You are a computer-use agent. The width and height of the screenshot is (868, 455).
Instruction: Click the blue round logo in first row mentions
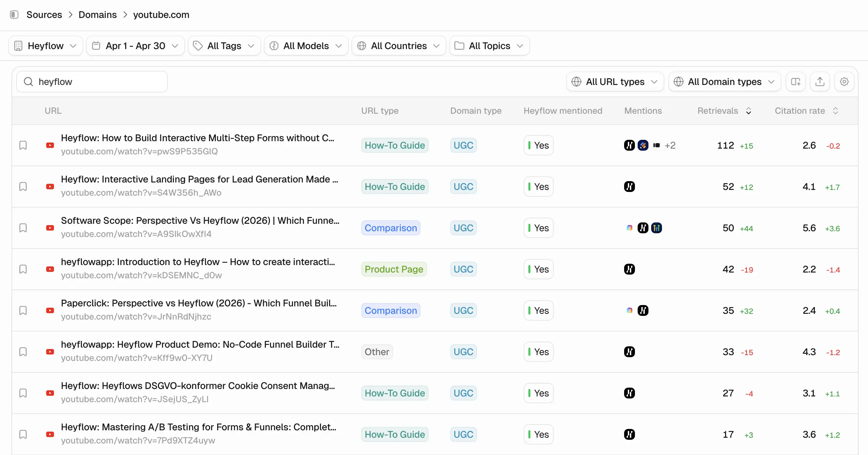click(x=643, y=145)
